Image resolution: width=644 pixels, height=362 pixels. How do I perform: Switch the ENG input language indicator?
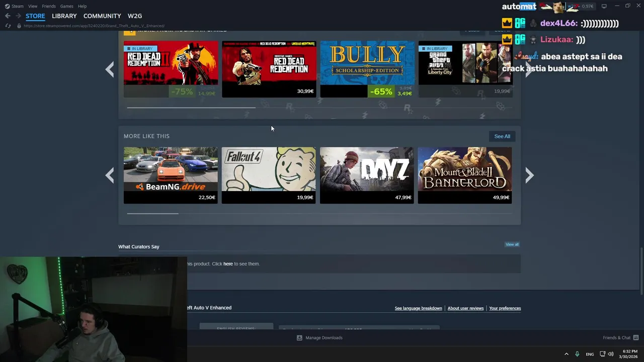(x=590, y=354)
